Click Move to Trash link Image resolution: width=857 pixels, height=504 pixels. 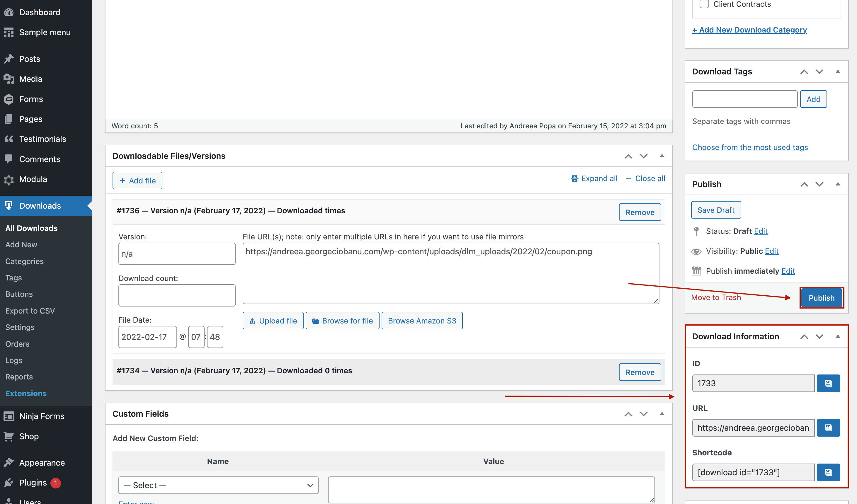click(716, 297)
